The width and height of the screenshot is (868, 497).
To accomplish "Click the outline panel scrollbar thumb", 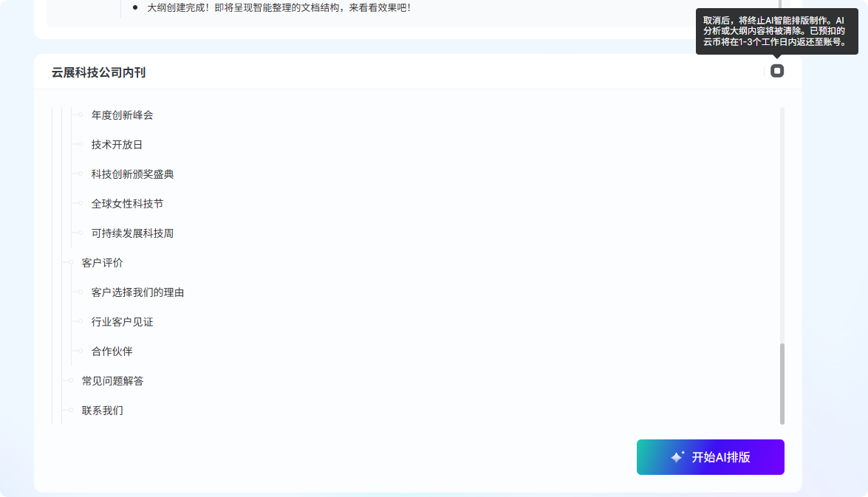I will pyautogui.click(x=782, y=384).
